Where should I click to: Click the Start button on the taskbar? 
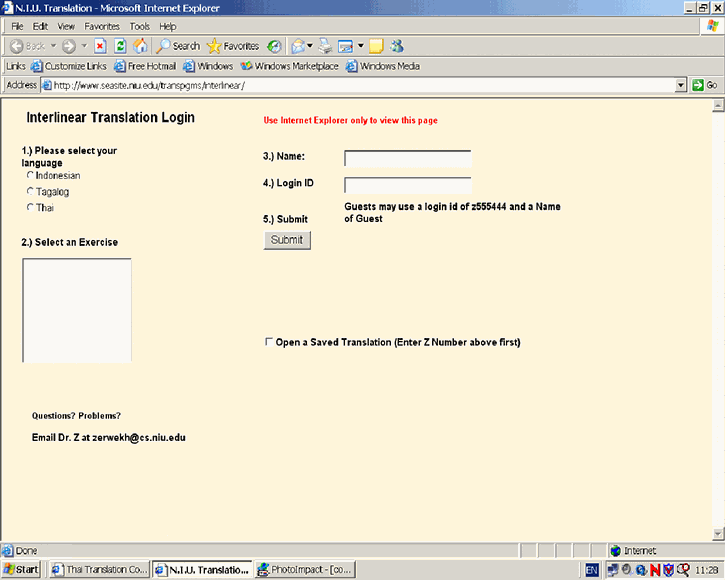point(21,569)
